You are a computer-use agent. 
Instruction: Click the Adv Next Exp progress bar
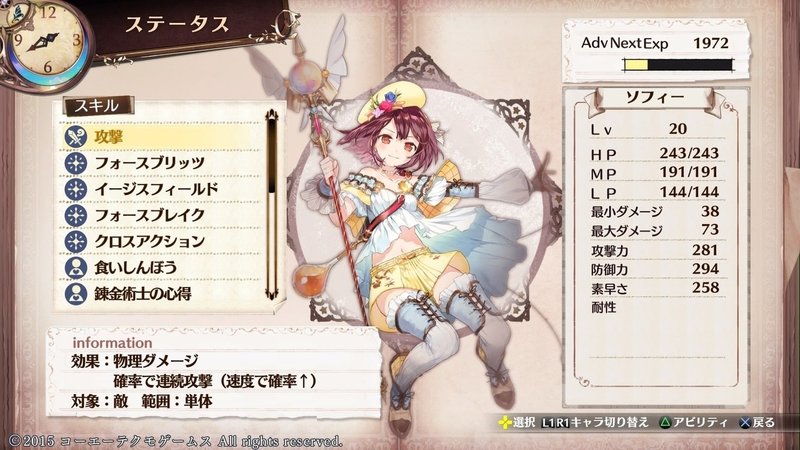678,65
